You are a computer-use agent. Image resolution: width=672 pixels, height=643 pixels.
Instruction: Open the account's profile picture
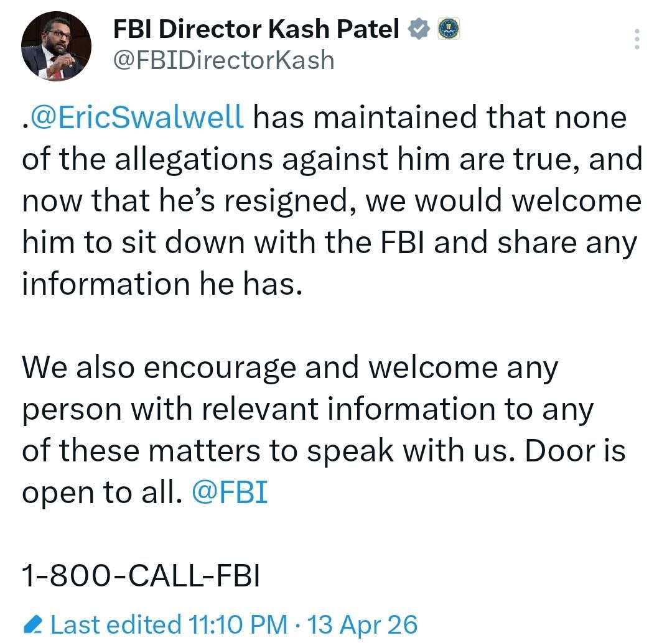pyautogui.click(x=56, y=46)
